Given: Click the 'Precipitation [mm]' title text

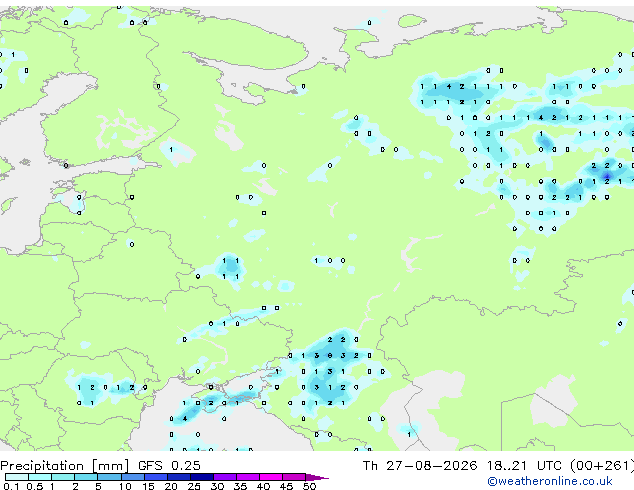Looking at the screenshot, I should tap(65, 466).
